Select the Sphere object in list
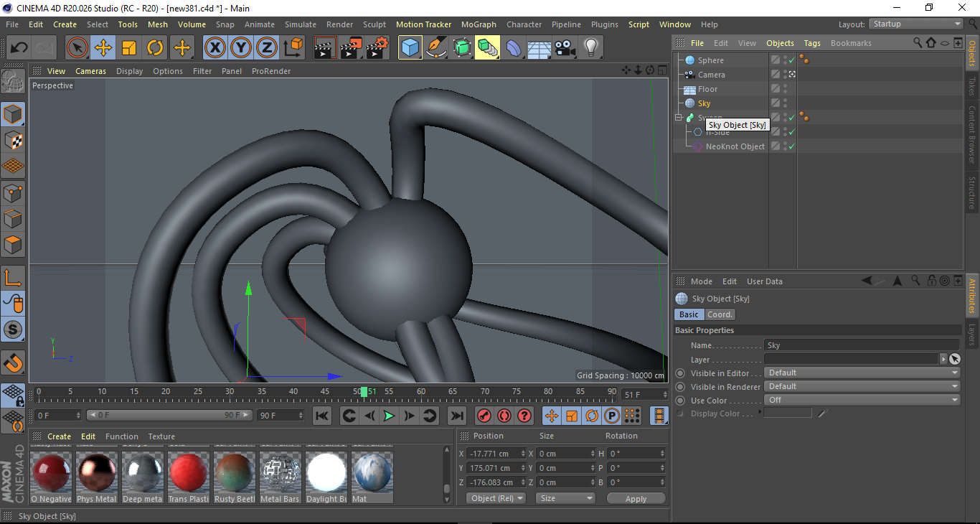Screen dimensions: 980x524 [710, 60]
